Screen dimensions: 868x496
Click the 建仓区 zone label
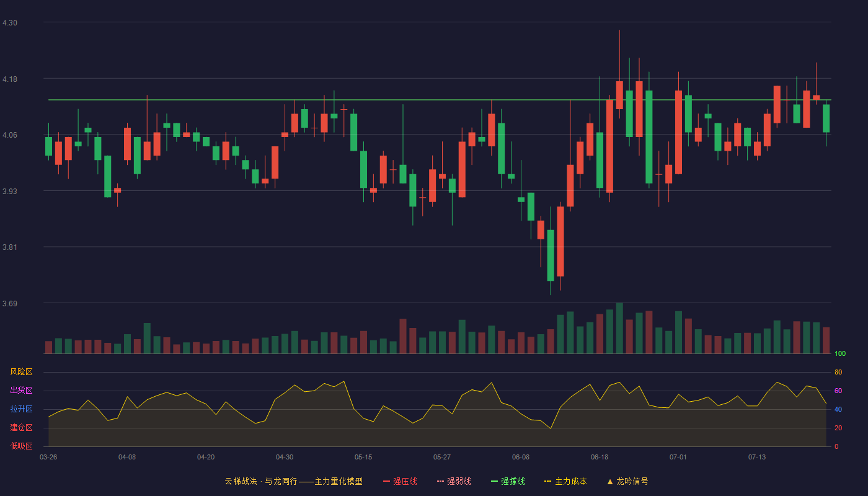21,428
